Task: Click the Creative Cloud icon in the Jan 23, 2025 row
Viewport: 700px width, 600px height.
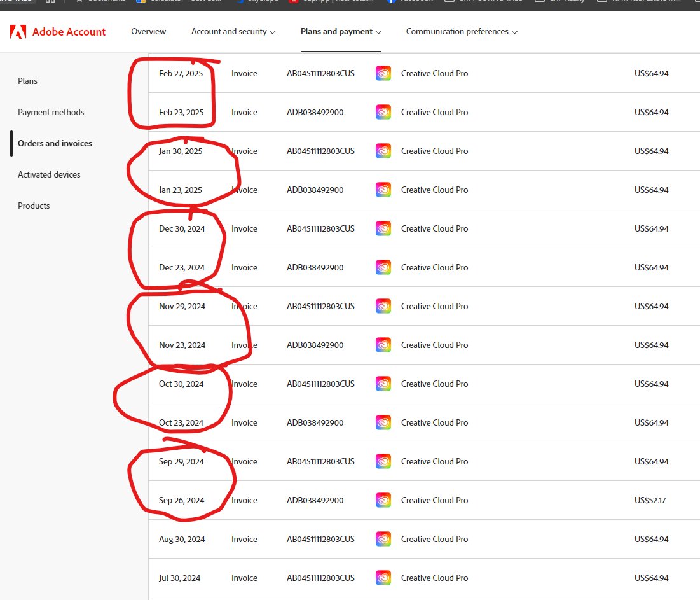Action: click(x=383, y=190)
